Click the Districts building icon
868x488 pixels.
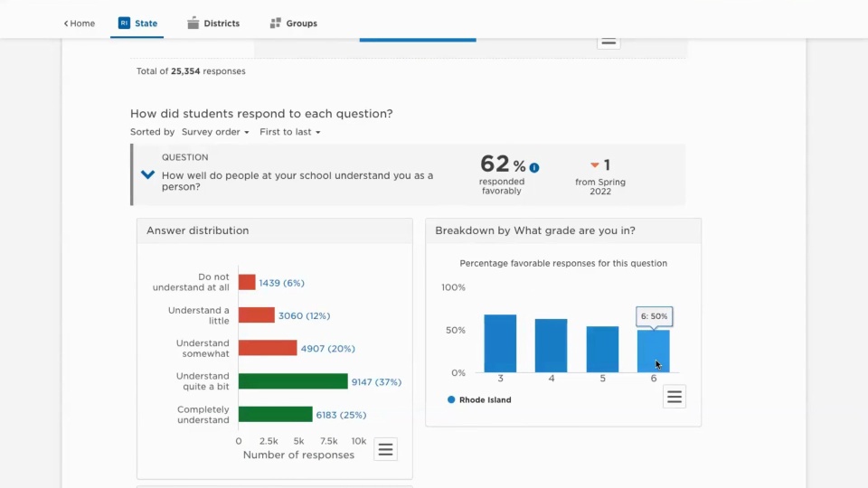(193, 23)
